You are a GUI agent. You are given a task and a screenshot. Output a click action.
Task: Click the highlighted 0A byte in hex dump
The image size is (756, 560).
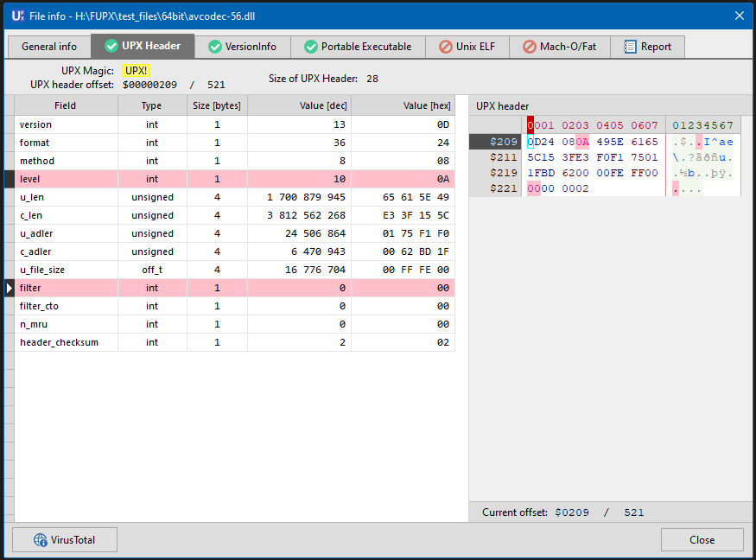coord(582,142)
